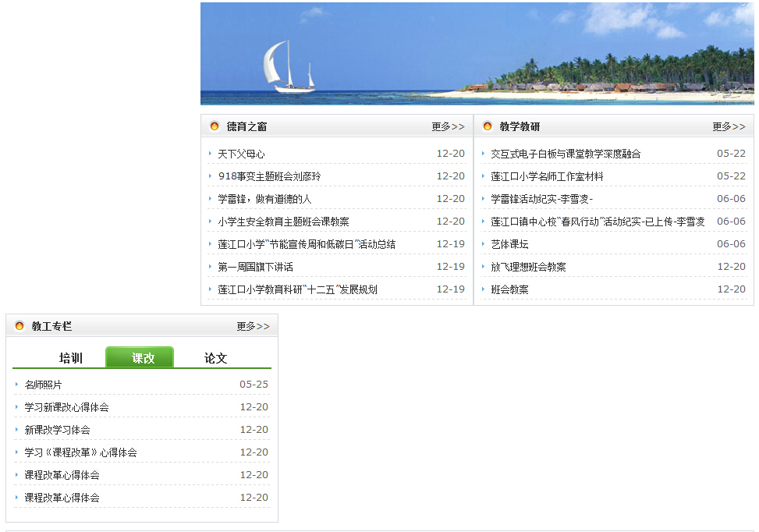Image resolution: width=759 pixels, height=532 pixels.
Task: Open 放飞理想班会教案 article
Action: click(x=528, y=267)
